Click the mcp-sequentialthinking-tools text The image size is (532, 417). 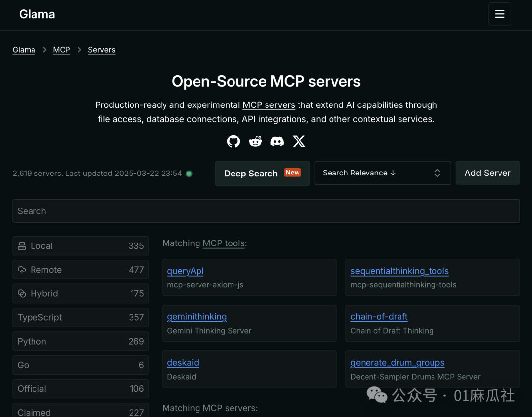tap(403, 285)
